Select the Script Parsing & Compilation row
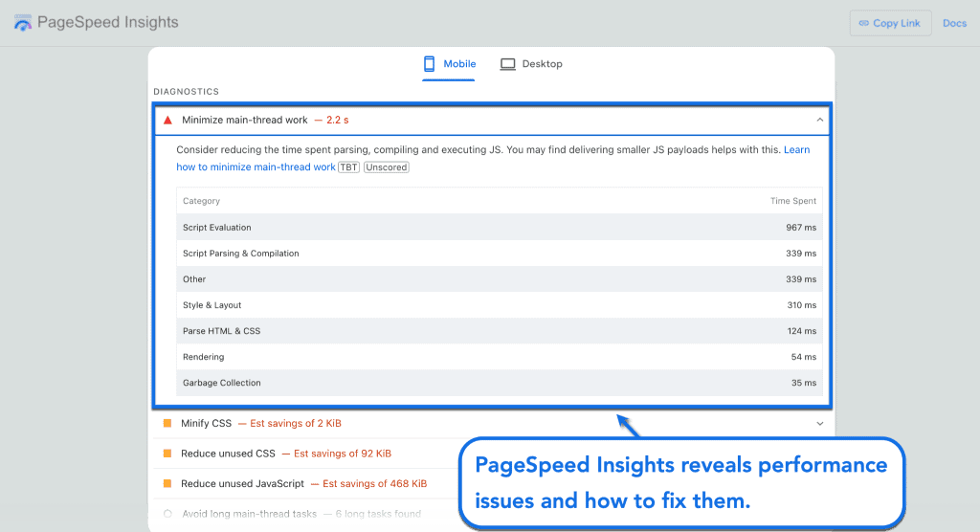The image size is (980, 532). (500, 254)
